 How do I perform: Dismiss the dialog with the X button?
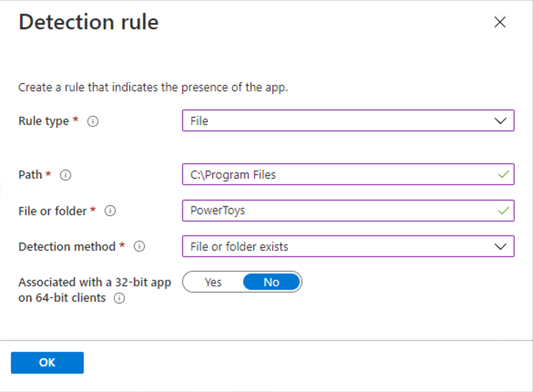500,22
